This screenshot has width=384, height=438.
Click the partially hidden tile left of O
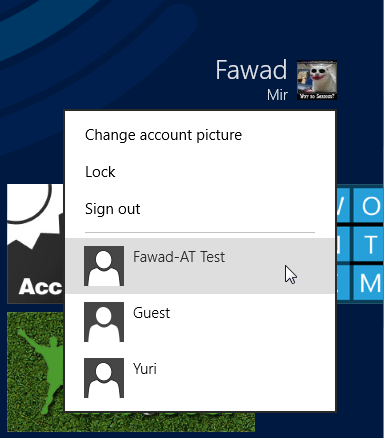click(x=343, y=206)
